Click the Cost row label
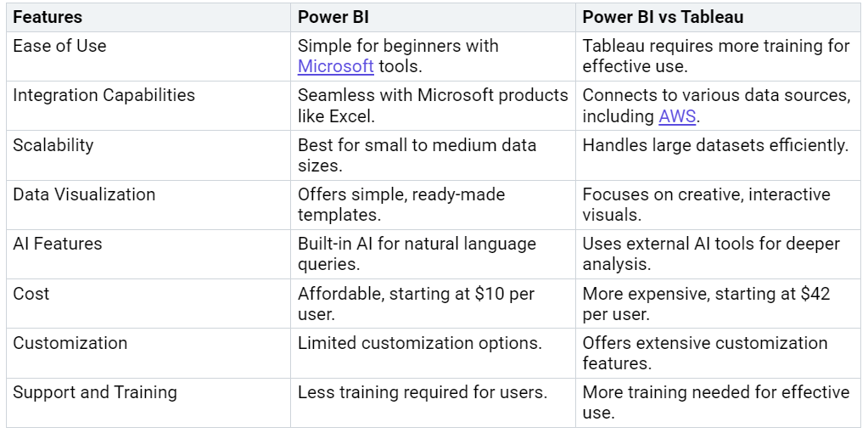 point(31,294)
